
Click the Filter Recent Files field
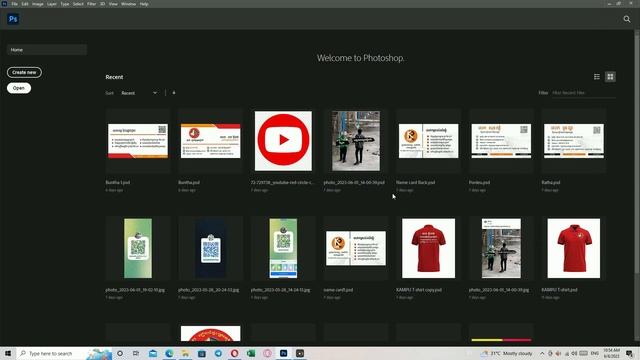click(x=583, y=93)
